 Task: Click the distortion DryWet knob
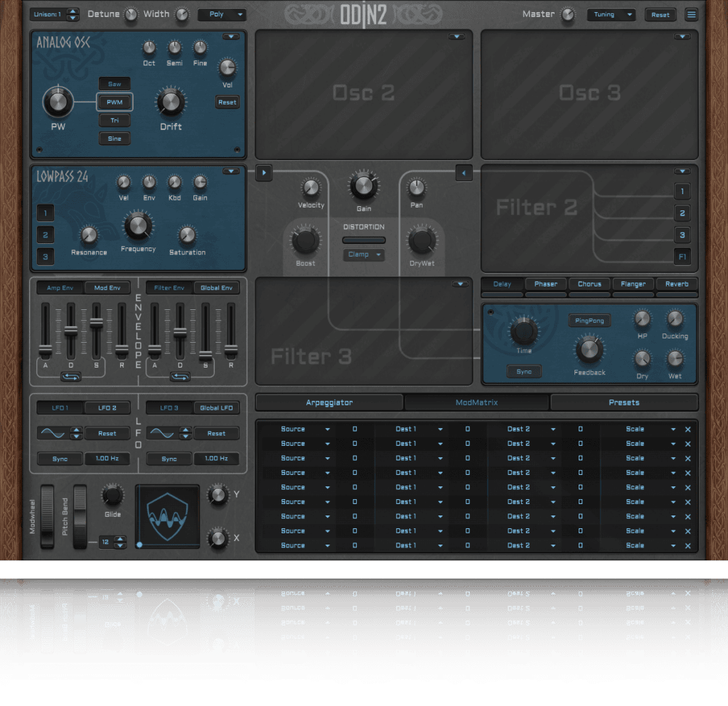pos(422,240)
